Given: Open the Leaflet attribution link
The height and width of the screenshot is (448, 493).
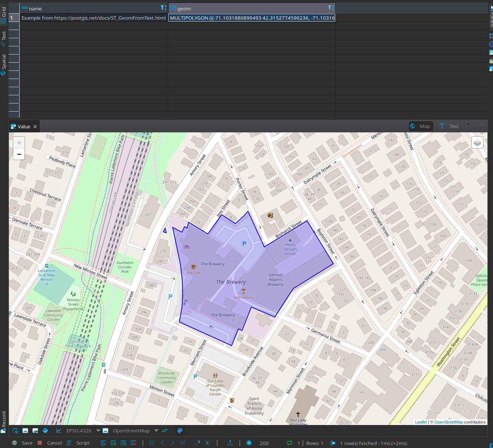Looking at the screenshot, I should pos(421,422).
